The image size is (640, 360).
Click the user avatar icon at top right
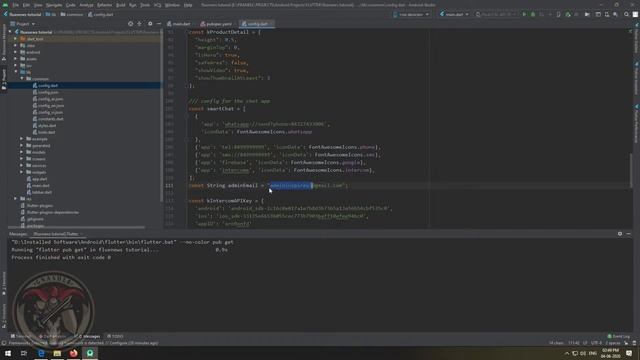point(635,14)
